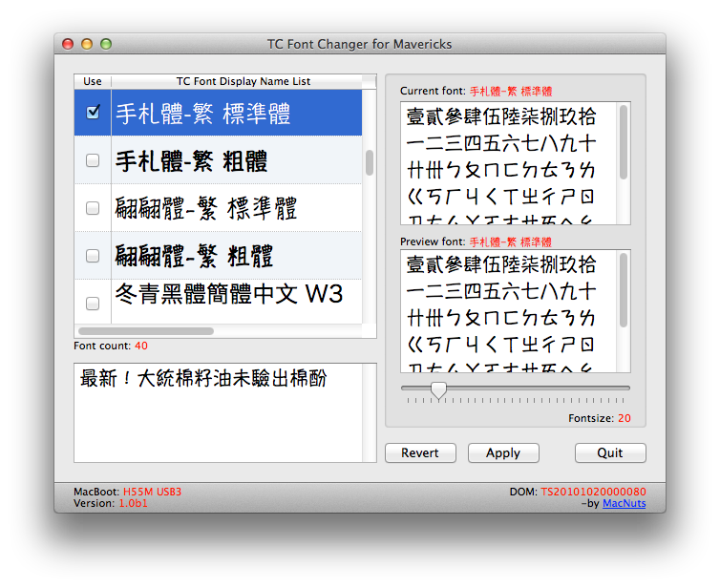Click the Revert button
Viewport: 720px width, 588px height.
pos(420,453)
